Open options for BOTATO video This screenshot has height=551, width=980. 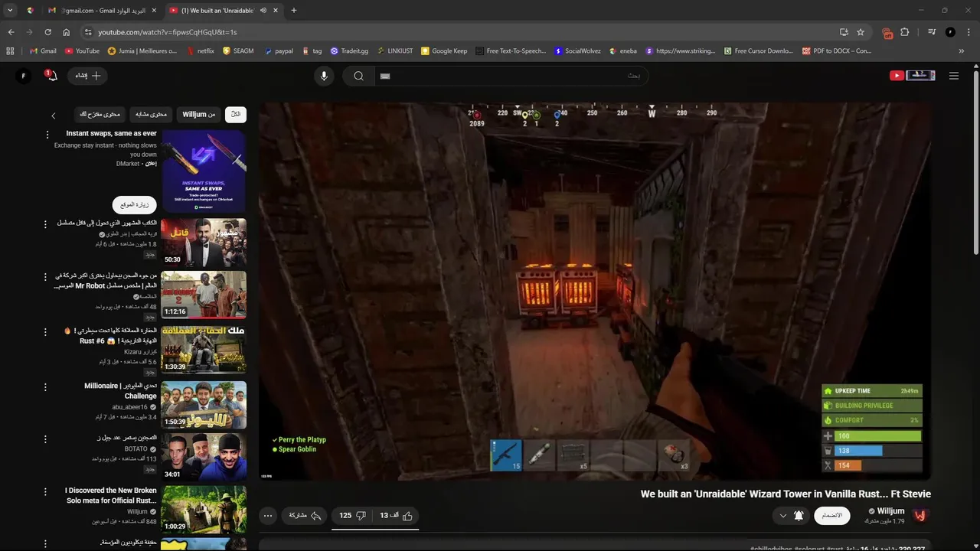coord(46,439)
